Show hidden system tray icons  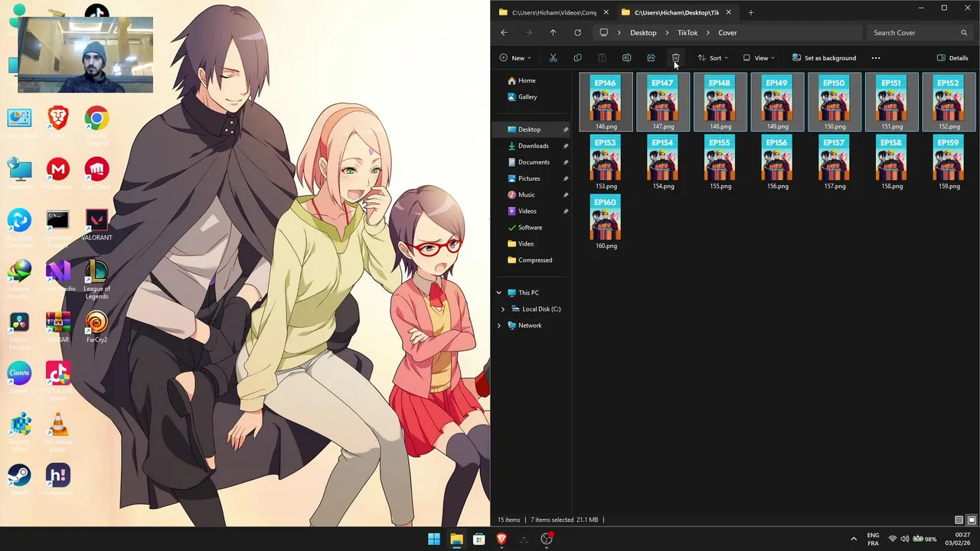point(854,539)
